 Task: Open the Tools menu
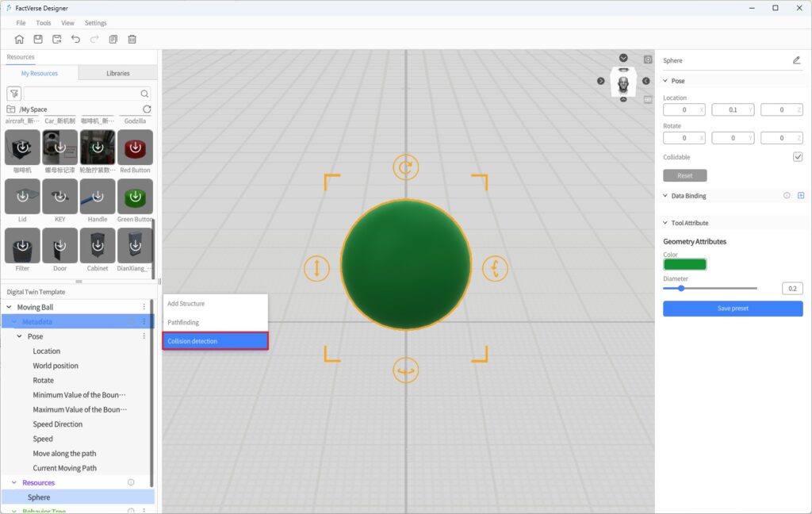pyautogui.click(x=44, y=23)
